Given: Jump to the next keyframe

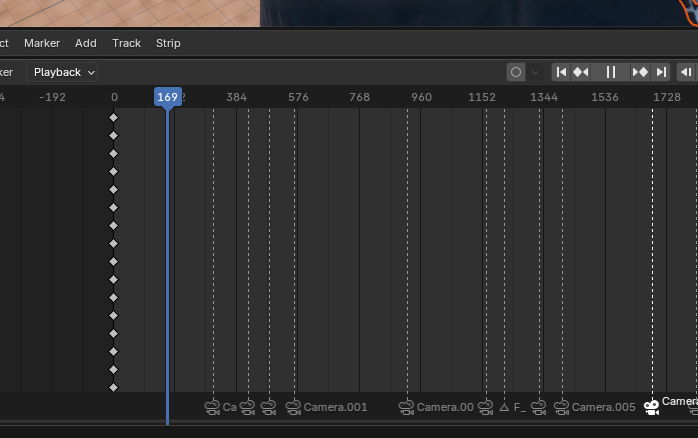Looking at the screenshot, I should pos(640,72).
